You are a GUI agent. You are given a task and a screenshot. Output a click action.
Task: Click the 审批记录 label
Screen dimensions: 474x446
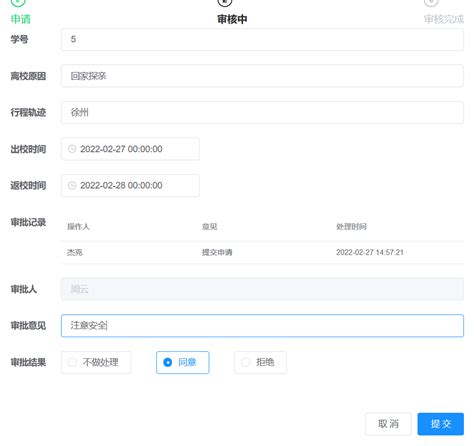[x=28, y=222]
